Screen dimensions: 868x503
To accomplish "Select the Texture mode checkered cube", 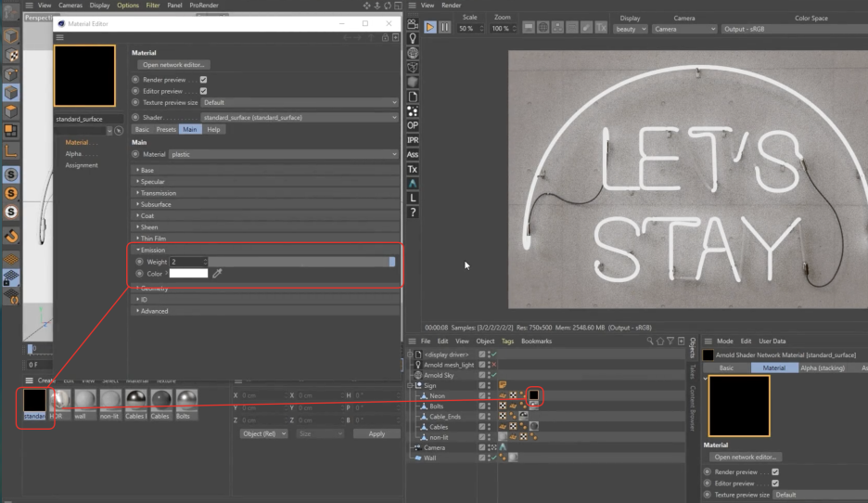I will pyautogui.click(x=11, y=56).
